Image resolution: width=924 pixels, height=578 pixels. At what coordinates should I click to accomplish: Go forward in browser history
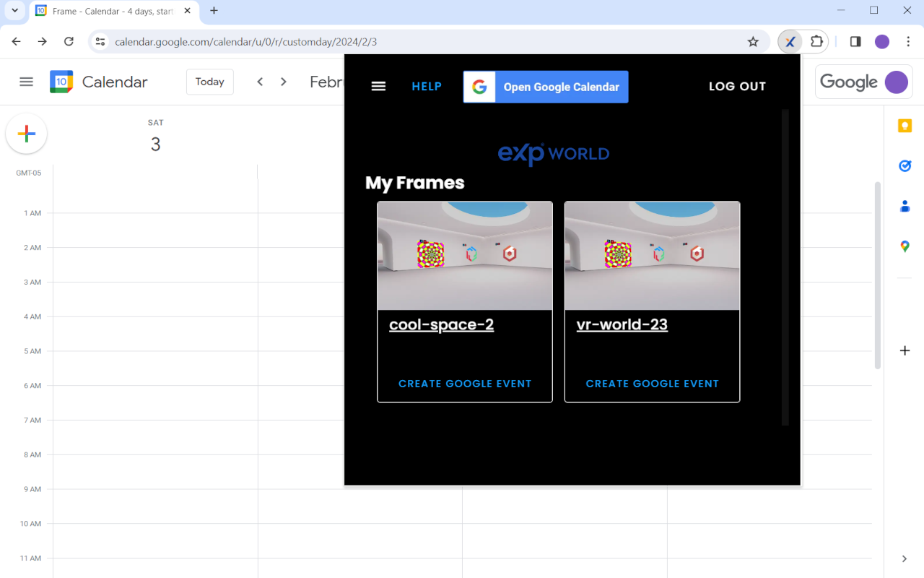click(x=43, y=41)
